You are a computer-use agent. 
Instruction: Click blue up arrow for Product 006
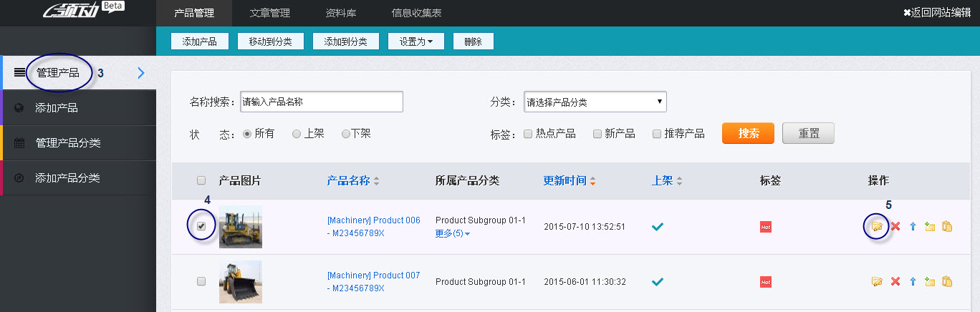(913, 227)
